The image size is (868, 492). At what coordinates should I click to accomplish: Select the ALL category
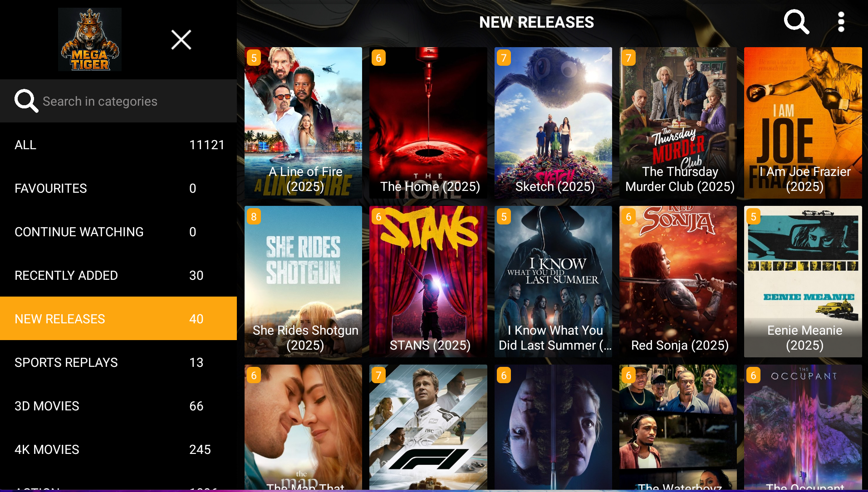(118, 145)
